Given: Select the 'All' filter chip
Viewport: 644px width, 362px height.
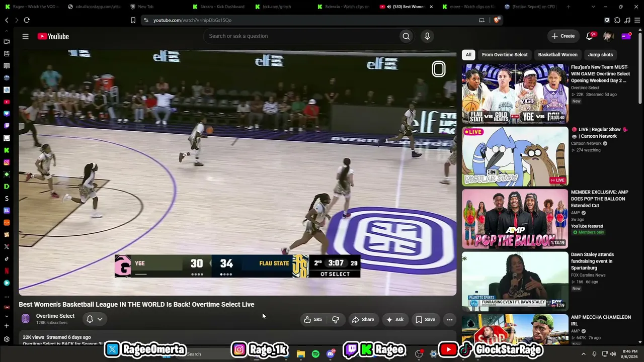Looking at the screenshot, I should coord(468,54).
